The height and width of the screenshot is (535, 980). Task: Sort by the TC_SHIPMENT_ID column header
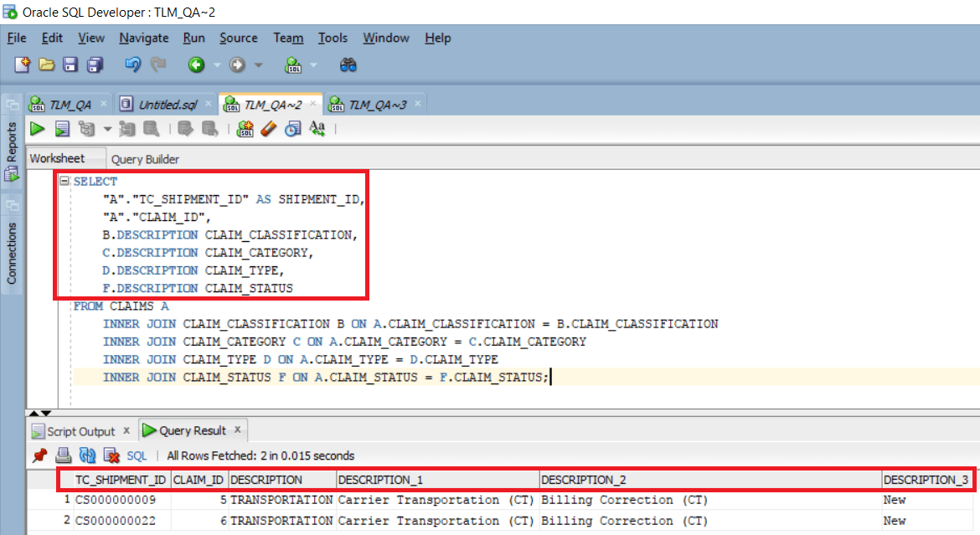point(121,480)
